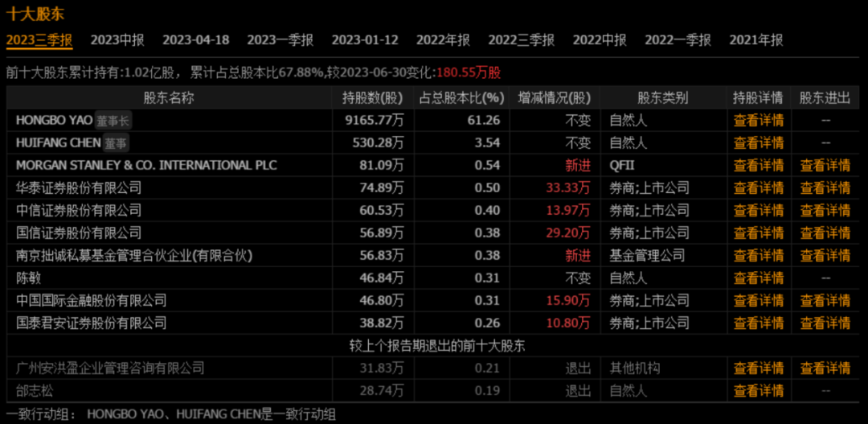Open 股东进出 for 南京拙诚私募基金 row
Viewport: 868px width, 424px height.
click(x=825, y=256)
